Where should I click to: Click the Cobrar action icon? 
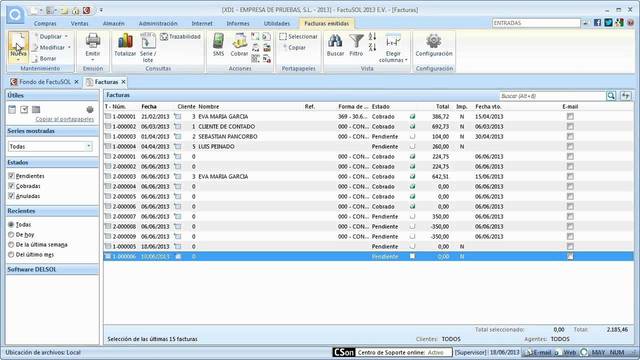(x=240, y=41)
